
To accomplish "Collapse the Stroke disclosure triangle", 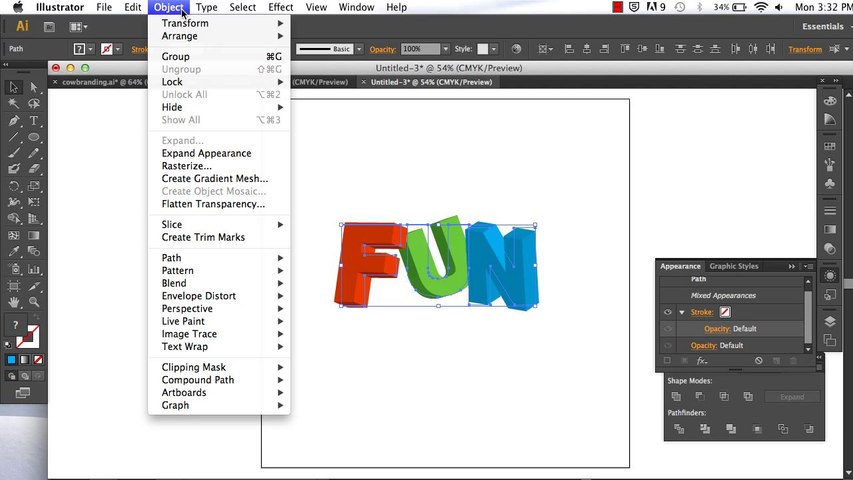I will (x=682, y=312).
